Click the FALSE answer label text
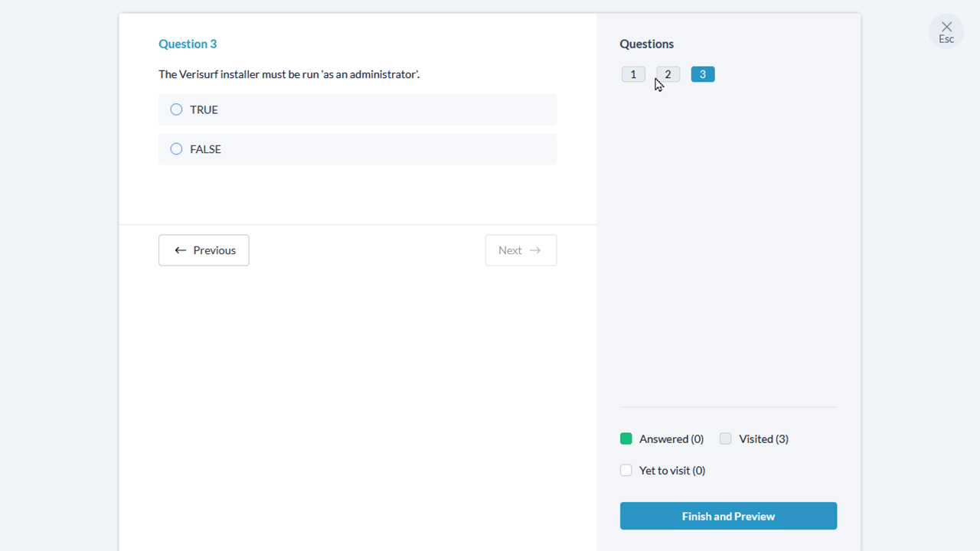 pos(205,149)
